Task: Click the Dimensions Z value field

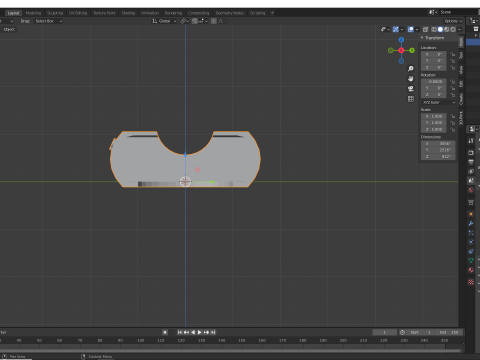Action: click(438, 156)
